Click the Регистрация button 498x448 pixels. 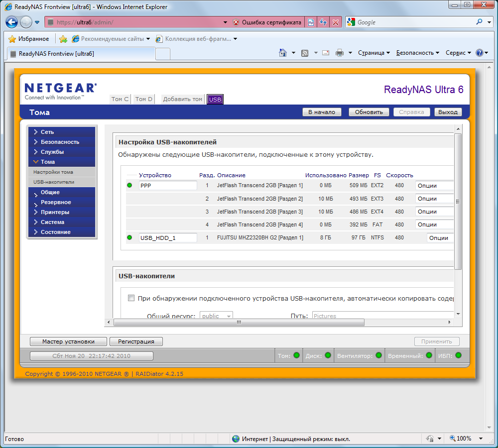[x=136, y=341]
